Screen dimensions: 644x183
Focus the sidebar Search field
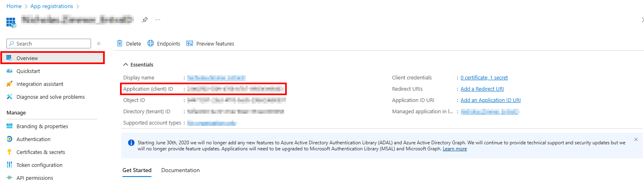point(49,44)
